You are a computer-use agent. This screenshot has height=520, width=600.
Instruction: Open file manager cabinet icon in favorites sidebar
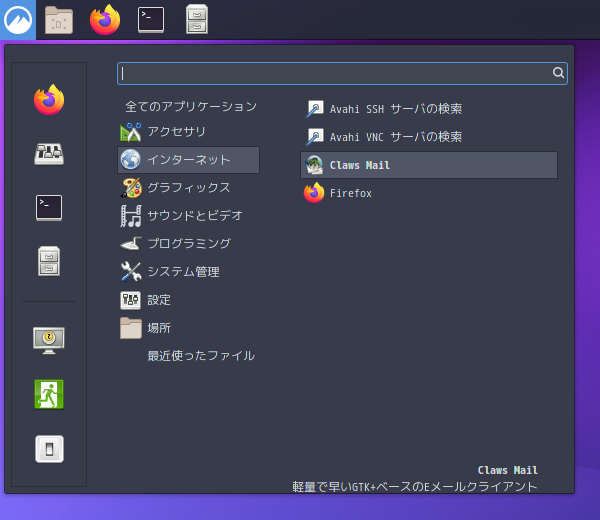click(49, 261)
